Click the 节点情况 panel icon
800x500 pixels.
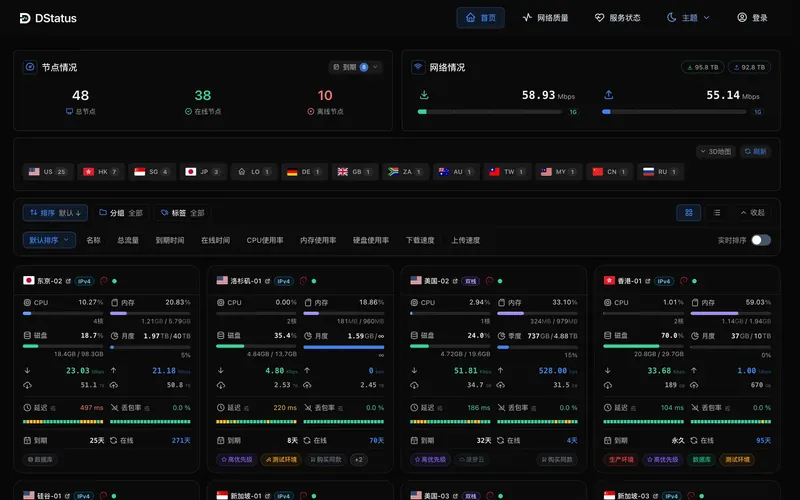tap(30, 67)
